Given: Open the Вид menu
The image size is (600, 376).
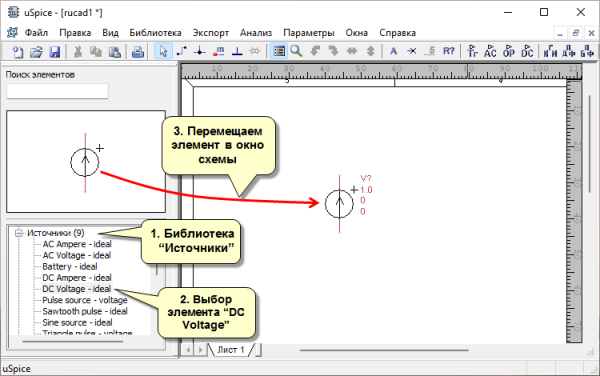Looking at the screenshot, I should (110, 33).
